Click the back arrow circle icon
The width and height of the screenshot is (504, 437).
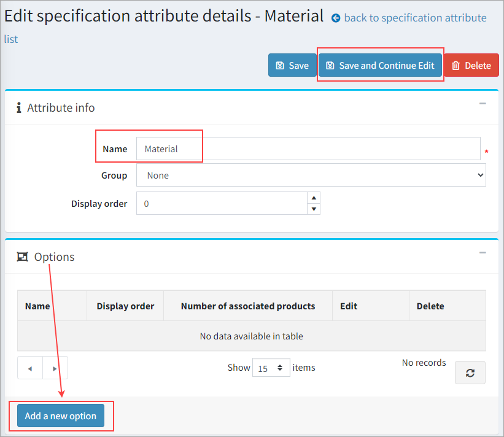tap(336, 18)
